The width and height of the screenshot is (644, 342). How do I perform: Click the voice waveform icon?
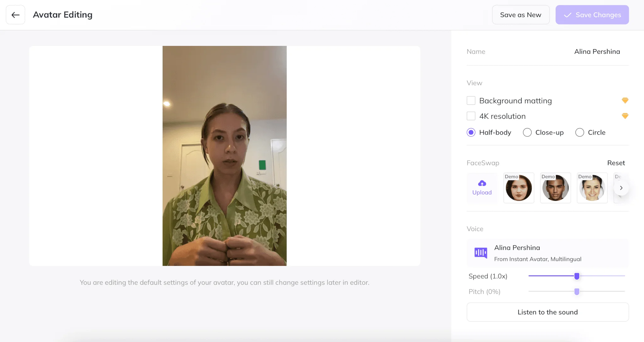[480, 253]
